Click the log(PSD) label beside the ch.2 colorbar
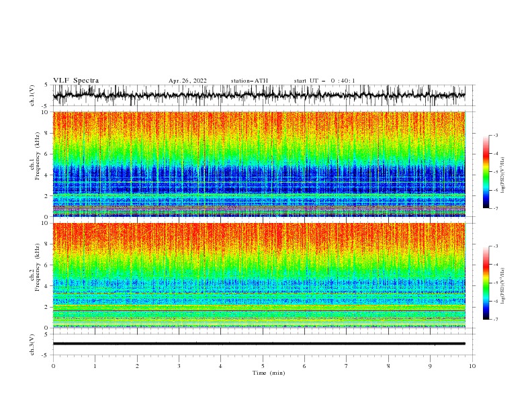Viewport: 532px width, 411px height. [502, 286]
